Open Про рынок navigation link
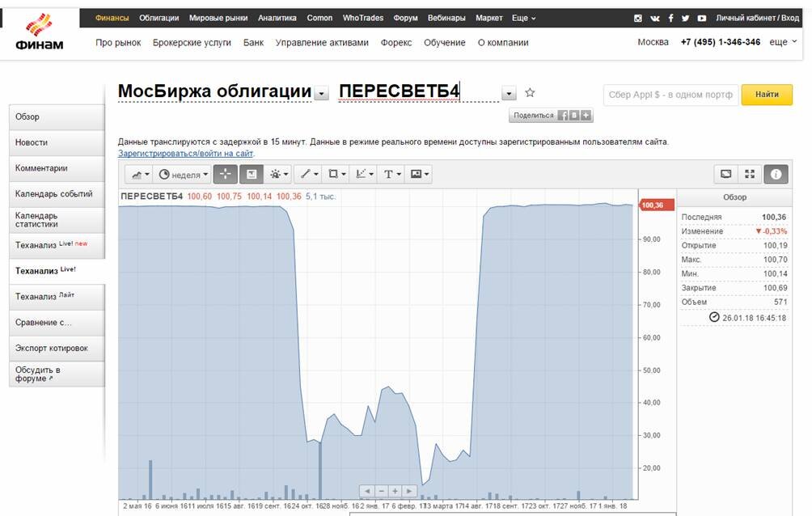 118,43
